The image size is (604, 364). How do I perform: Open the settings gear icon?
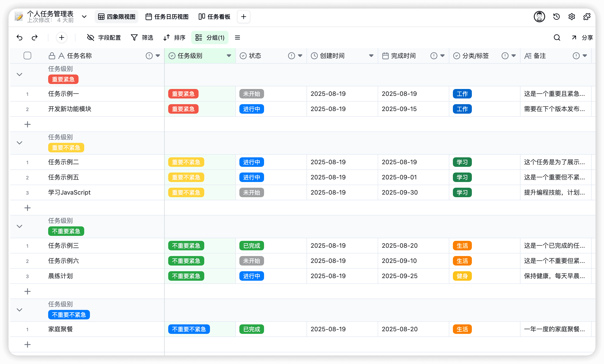coord(571,17)
